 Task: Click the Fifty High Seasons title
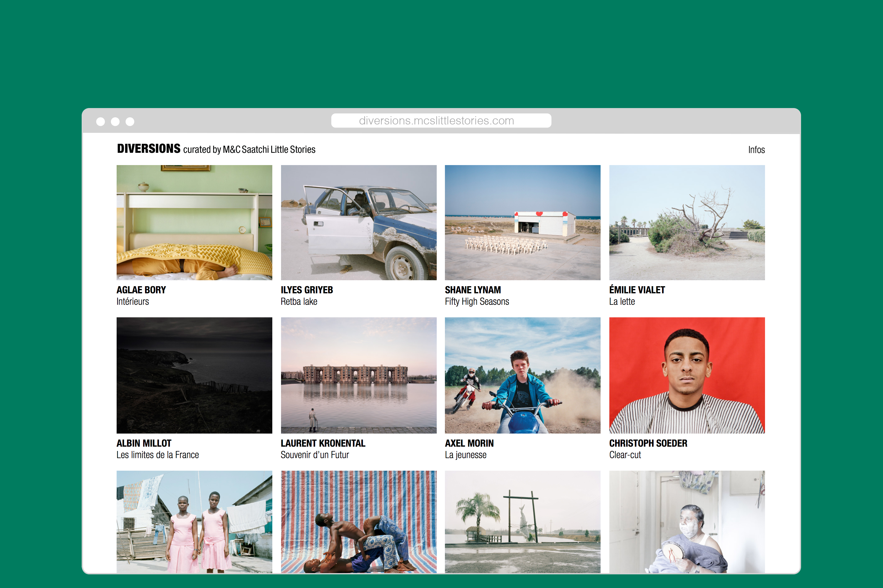click(477, 302)
